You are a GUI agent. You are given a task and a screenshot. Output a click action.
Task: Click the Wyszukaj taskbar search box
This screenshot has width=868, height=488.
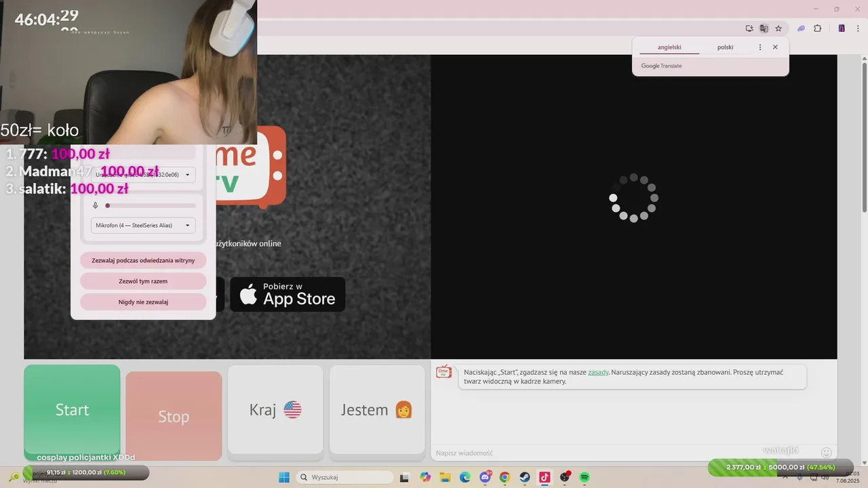pos(345,477)
